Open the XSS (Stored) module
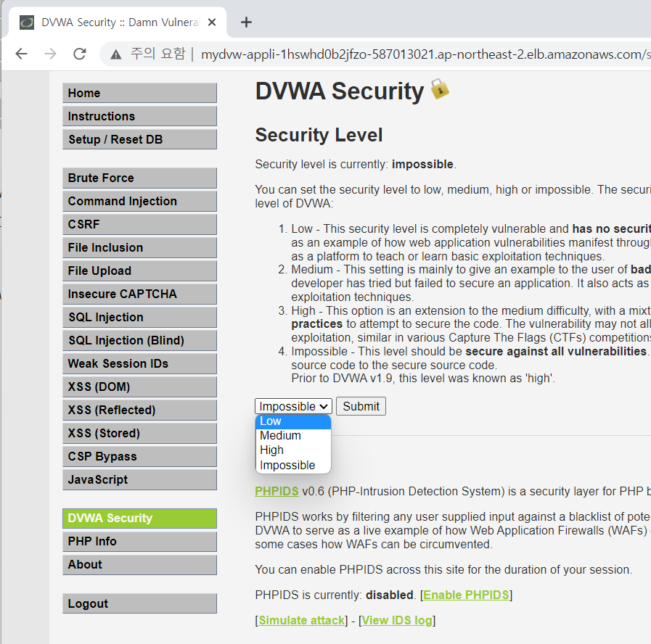 [139, 434]
